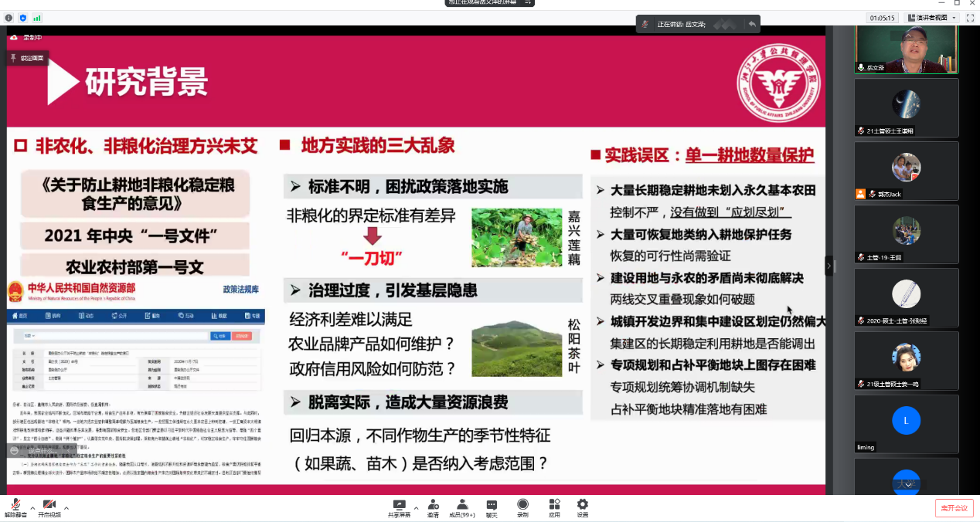This screenshot has height=522, width=980.
Task: Turn on the camera with 开启视频
Action: [x=49, y=508]
